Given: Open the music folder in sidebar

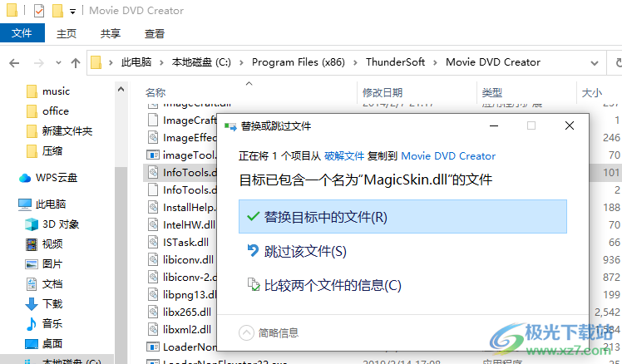Looking at the screenshot, I should [x=56, y=91].
